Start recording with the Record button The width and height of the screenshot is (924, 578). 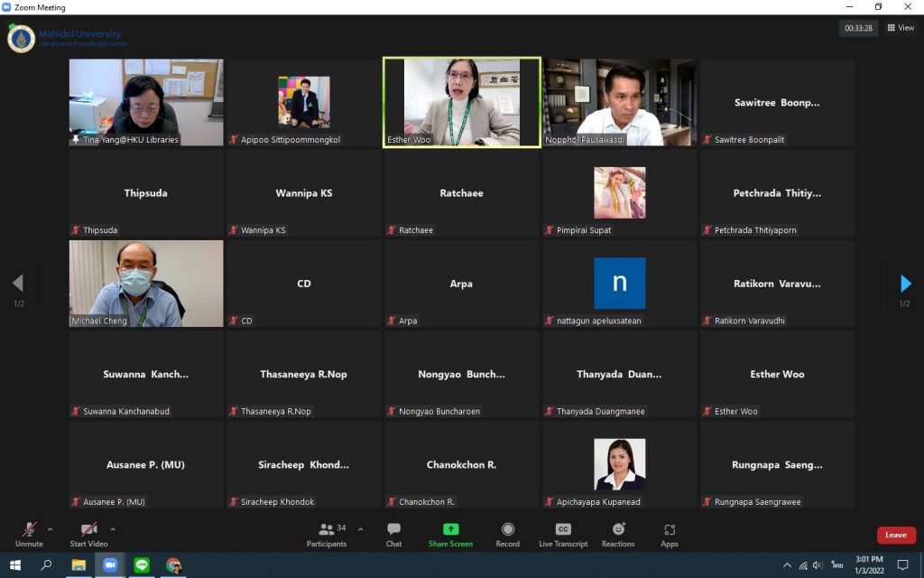tap(507, 534)
